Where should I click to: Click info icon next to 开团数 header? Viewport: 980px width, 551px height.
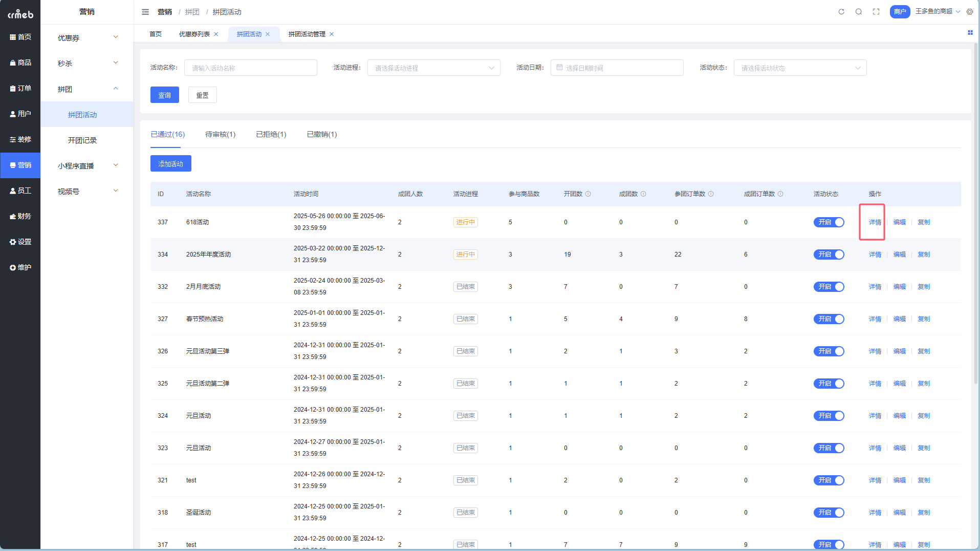coord(588,194)
